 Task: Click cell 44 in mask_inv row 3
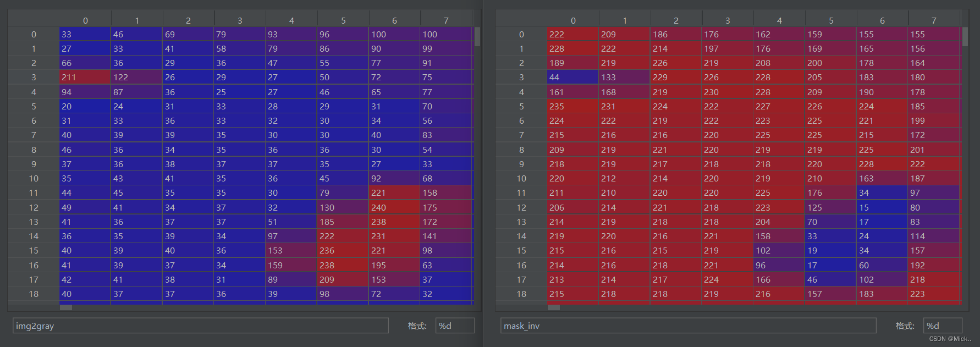(573, 78)
